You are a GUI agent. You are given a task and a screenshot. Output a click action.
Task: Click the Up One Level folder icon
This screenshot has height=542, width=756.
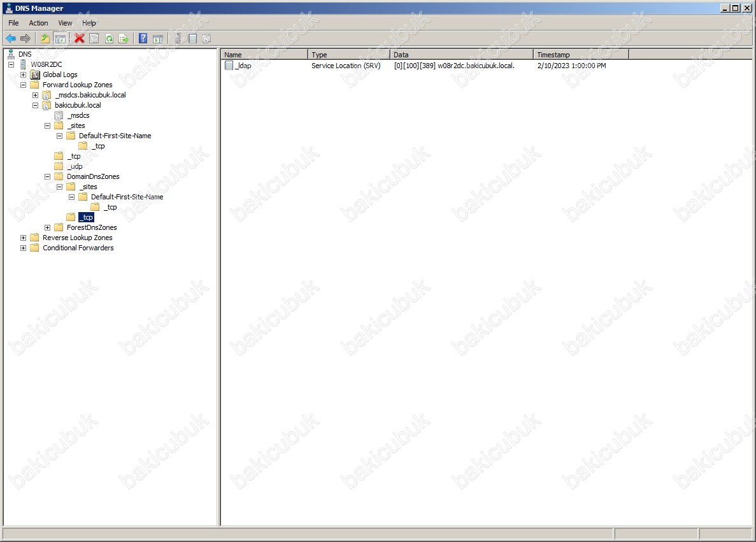click(x=45, y=39)
